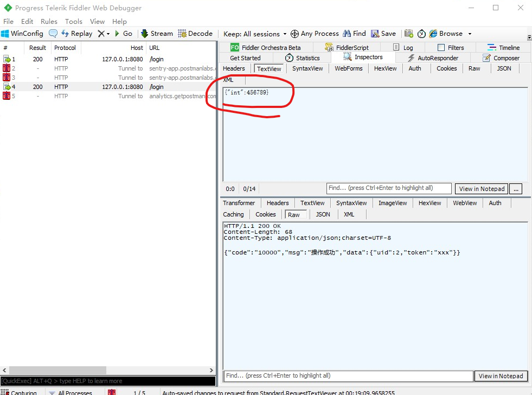
Task: Select session 4 /login row
Action: [108, 87]
